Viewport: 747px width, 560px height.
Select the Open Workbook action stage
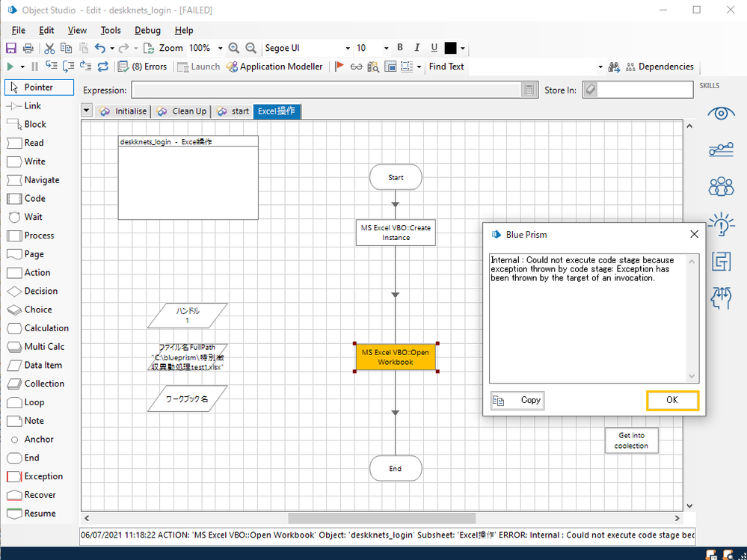coord(396,357)
